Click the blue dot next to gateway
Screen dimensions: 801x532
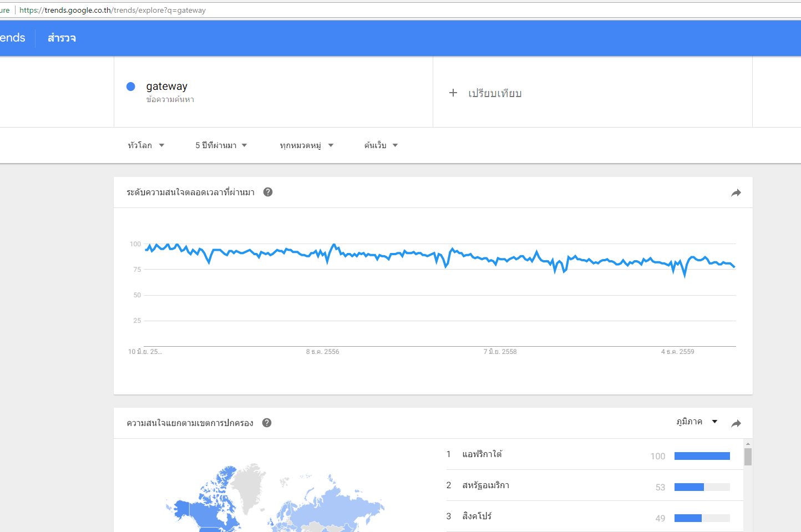click(x=131, y=86)
